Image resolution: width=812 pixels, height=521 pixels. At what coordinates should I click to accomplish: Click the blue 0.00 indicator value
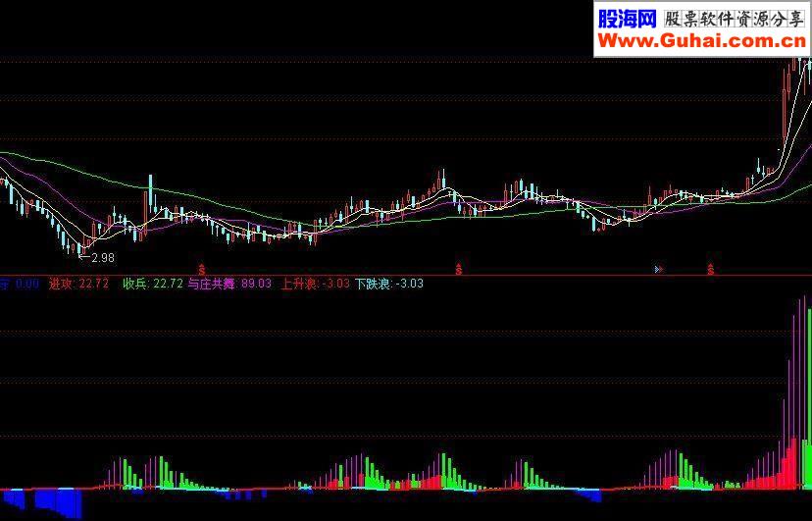(x=26, y=284)
